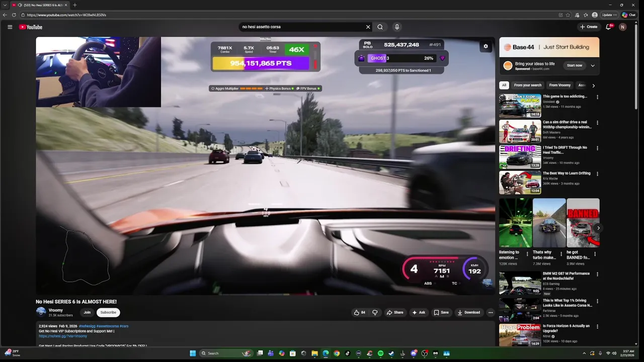
Task: Open options for 'I Tried To DRIFT' video
Action: 597,148
